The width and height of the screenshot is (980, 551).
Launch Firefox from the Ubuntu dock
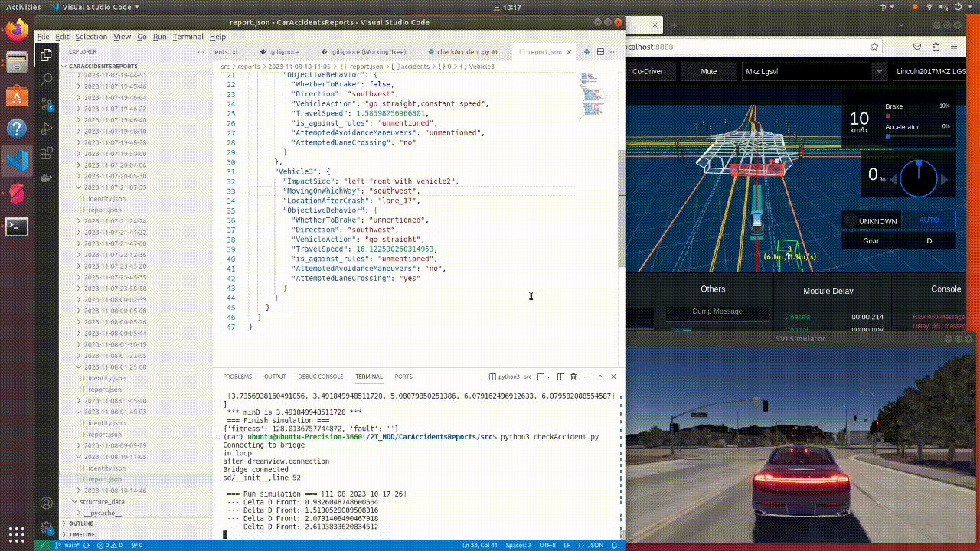(17, 31)
